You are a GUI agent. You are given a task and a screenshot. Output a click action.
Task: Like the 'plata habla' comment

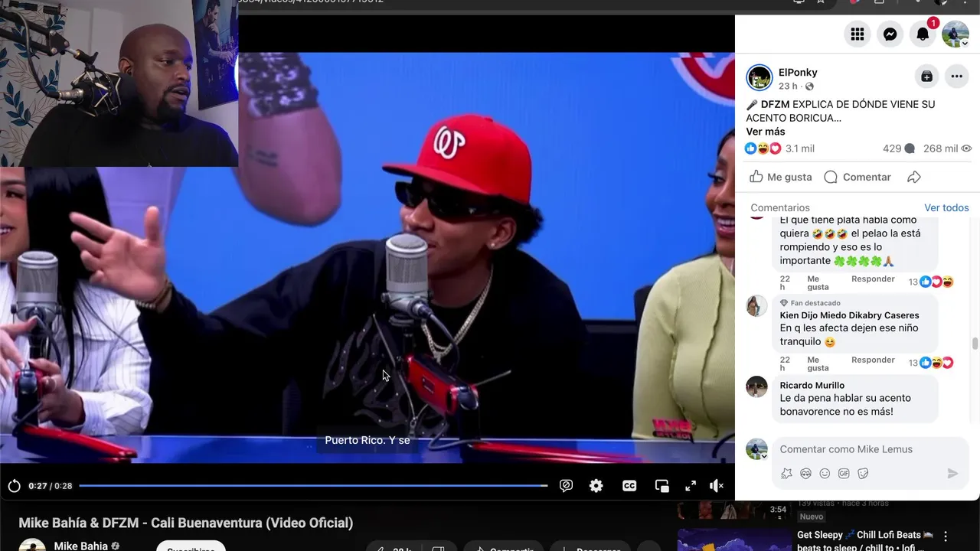click(x=818, y=282)
